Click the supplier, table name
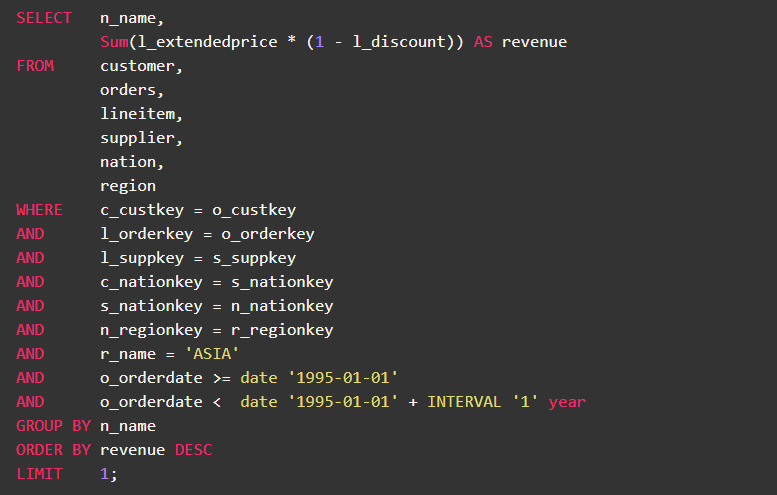This screenshot has height=495, width=777. 141,138
